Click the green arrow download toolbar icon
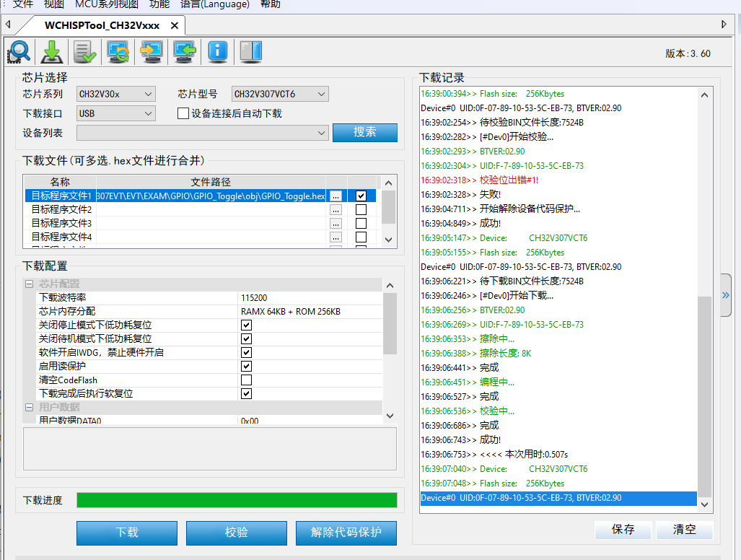741x560 pixels. point(52,52)
